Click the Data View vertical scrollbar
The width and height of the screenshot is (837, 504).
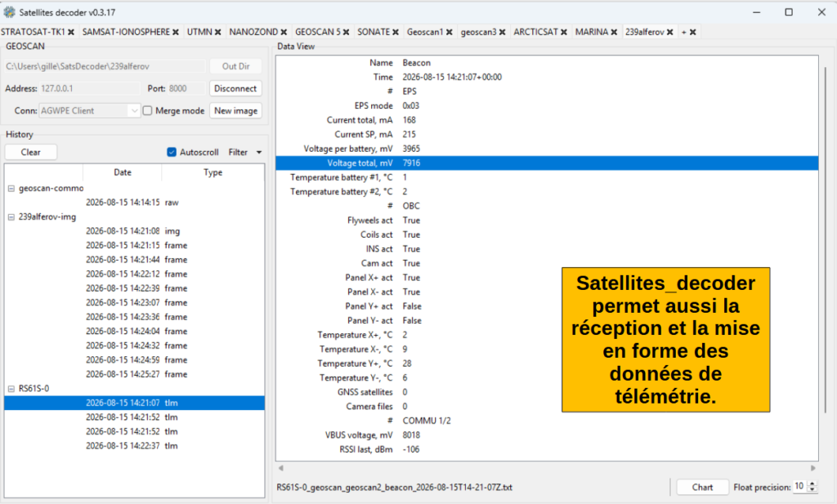click(826, 240)
